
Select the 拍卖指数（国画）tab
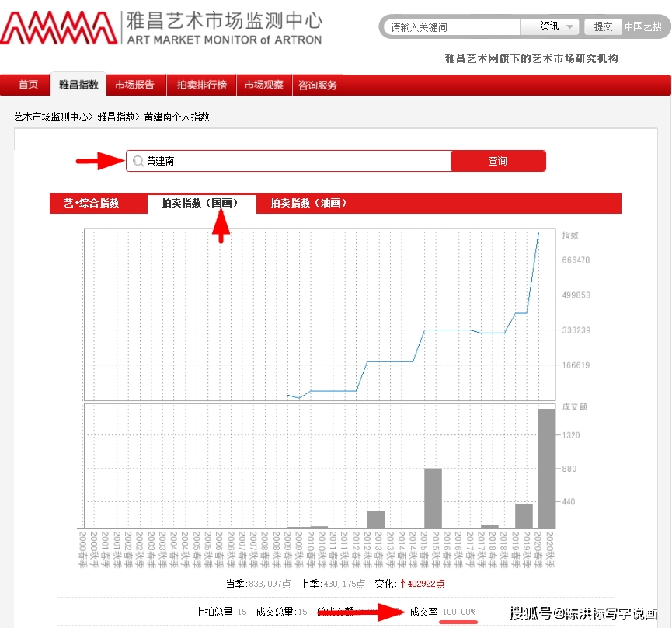[200, 203]
